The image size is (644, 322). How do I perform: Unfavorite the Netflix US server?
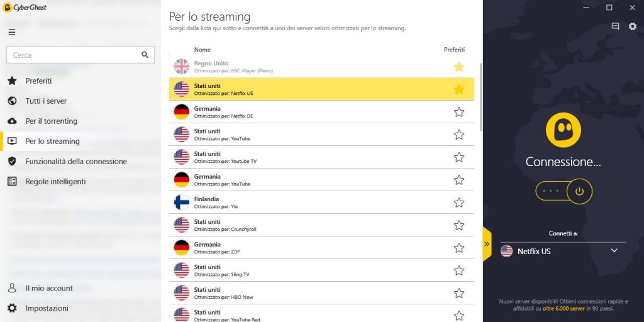pos(459,89)
